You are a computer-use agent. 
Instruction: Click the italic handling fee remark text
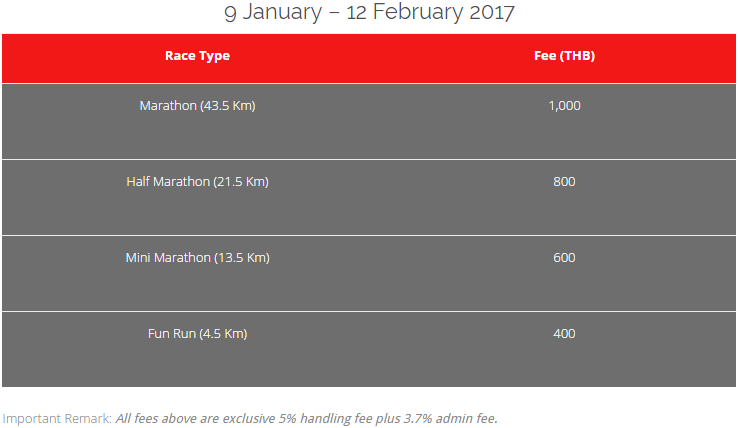306,419
